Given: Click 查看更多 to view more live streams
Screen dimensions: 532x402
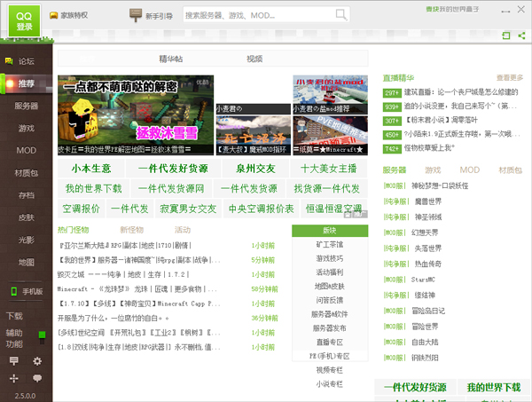Looking at the screenshot, I should [509, 78].
